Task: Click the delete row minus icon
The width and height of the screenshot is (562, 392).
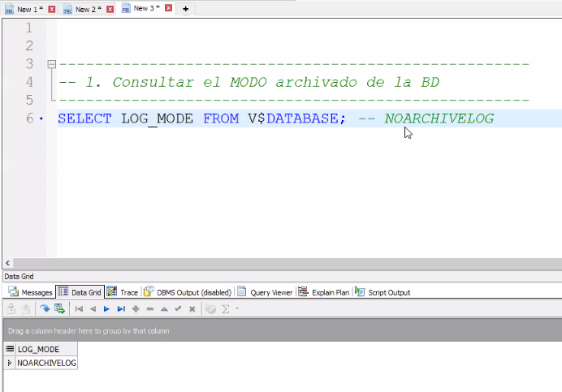Action: click(x=149, y=308)
